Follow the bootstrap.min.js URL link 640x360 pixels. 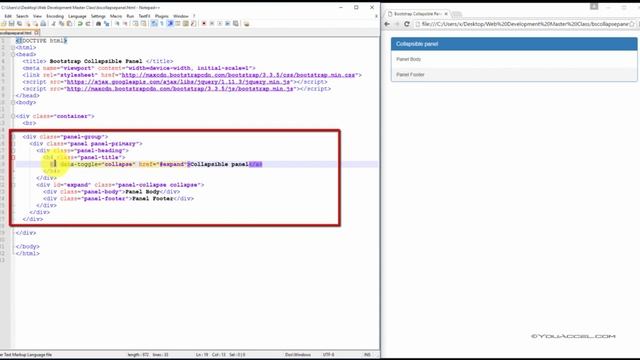[180, 89]
